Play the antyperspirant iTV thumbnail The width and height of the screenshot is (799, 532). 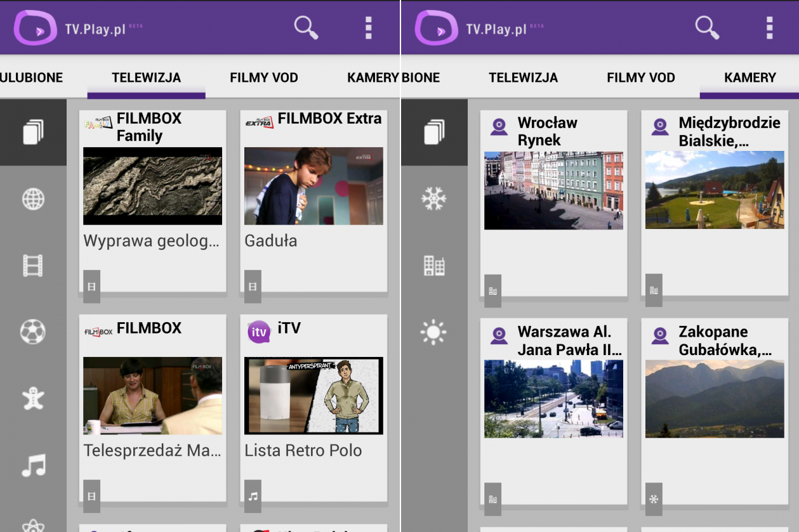point(314,396)
